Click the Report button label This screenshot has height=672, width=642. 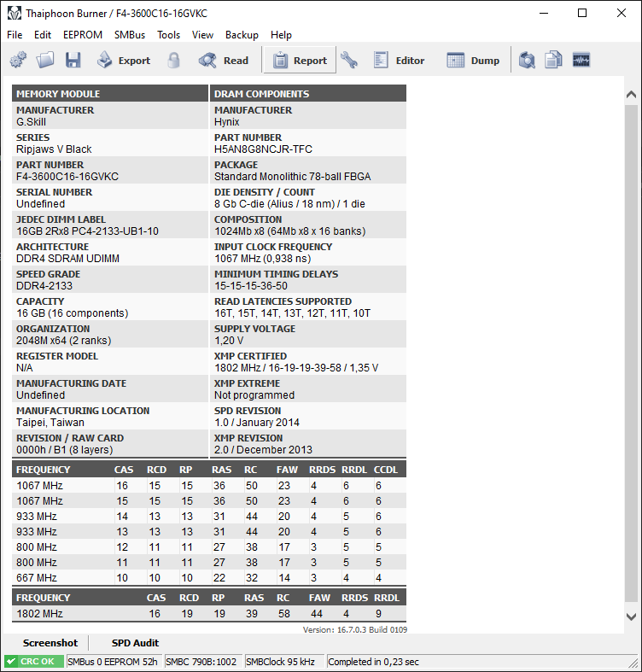(x=310, y=61)
